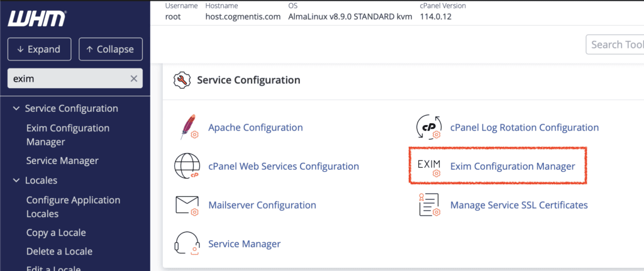
Task: Open Service Manager in sidebar
Action: tap(62, 160)
